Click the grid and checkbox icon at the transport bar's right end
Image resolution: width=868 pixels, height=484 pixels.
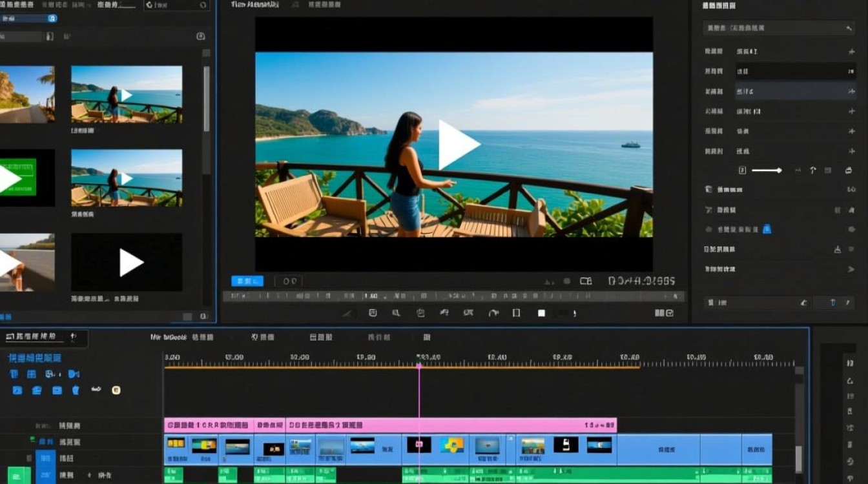click(664, 313)
